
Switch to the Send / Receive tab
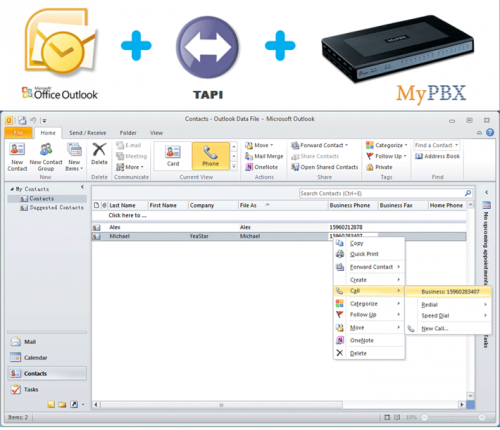coord(87,133)
